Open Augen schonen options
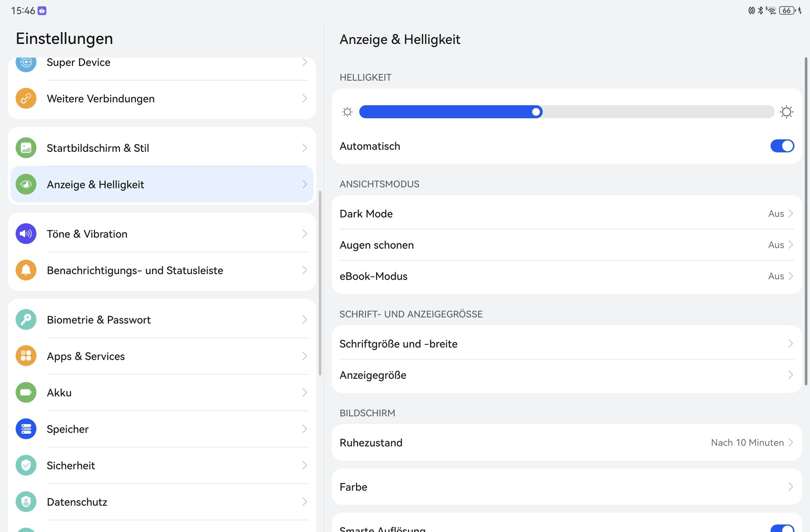Image resolution: width=810 pixels, height=532 pixels. 566,245
